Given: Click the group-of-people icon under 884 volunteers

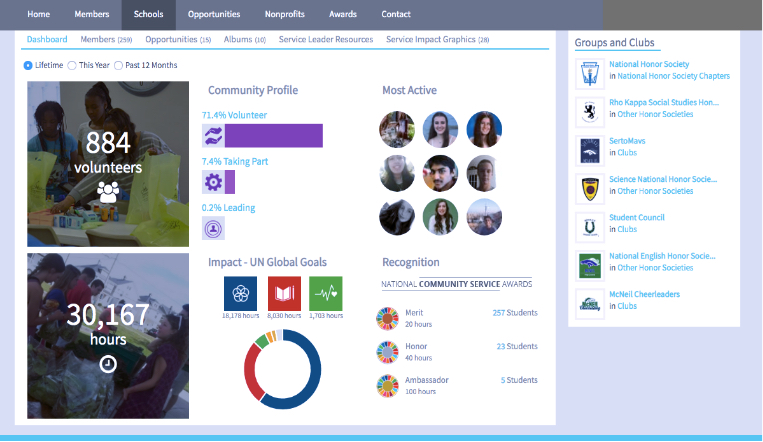Looking at the screenshot, I should click(108, 192).
